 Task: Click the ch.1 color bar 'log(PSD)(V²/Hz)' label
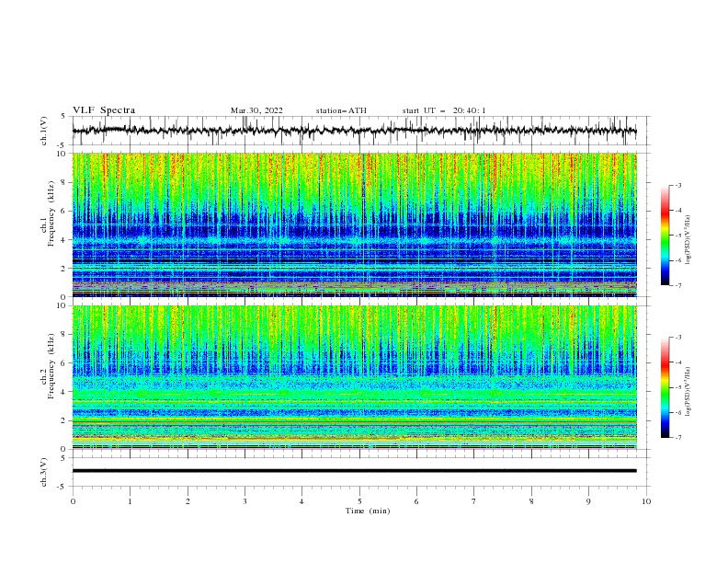point(688,240)
